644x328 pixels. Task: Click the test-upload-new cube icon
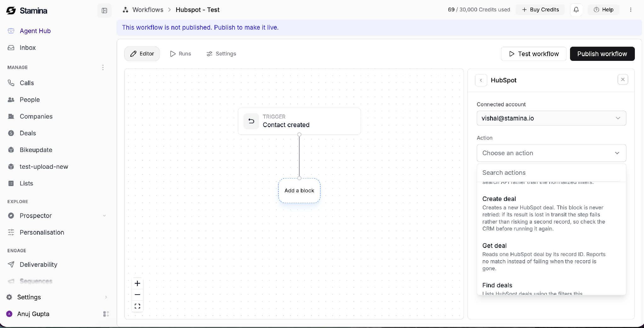tap(11, 167)
